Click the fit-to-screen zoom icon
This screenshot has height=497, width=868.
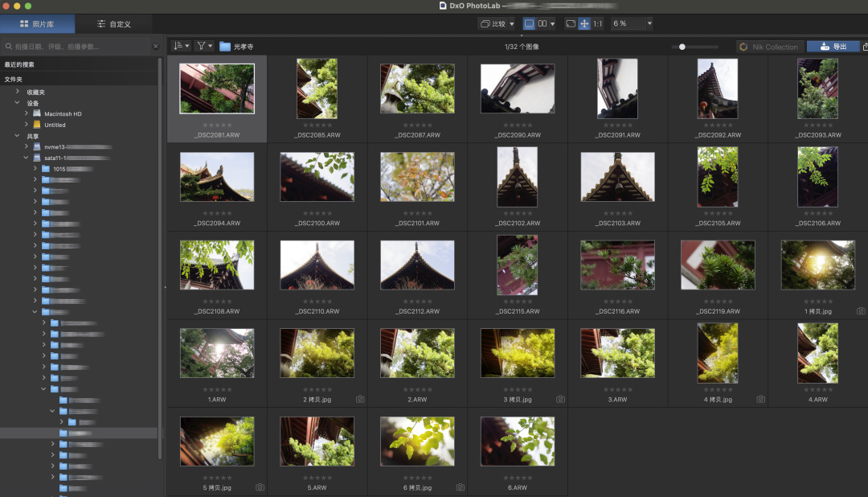571,24
